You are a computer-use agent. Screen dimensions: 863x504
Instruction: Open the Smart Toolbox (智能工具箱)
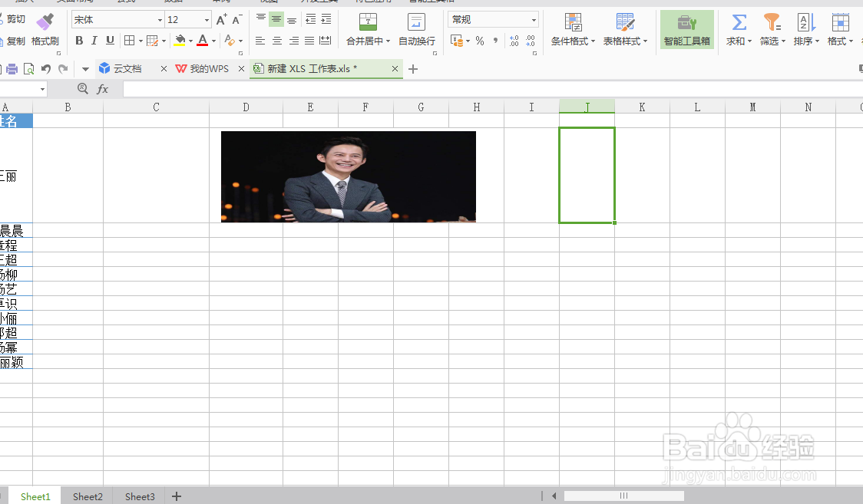coord(687,30)
